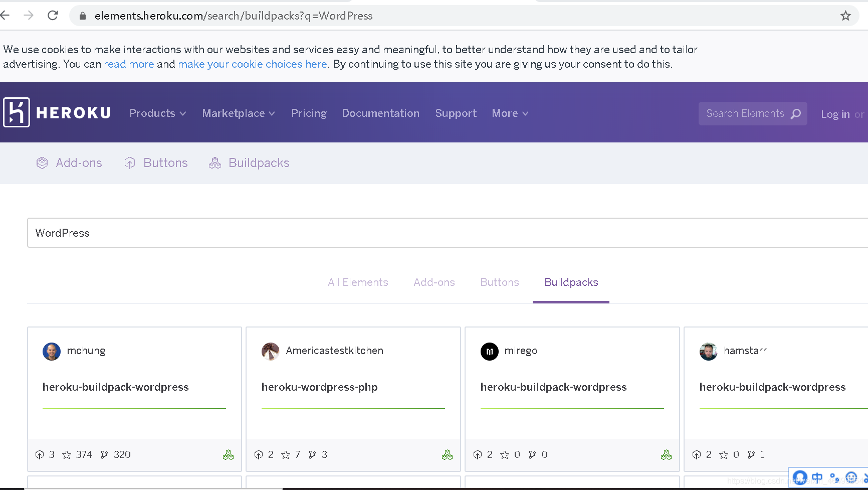Click the browser back arrow
The height and width of the screenshot is (490, 868).
point(5,16)
